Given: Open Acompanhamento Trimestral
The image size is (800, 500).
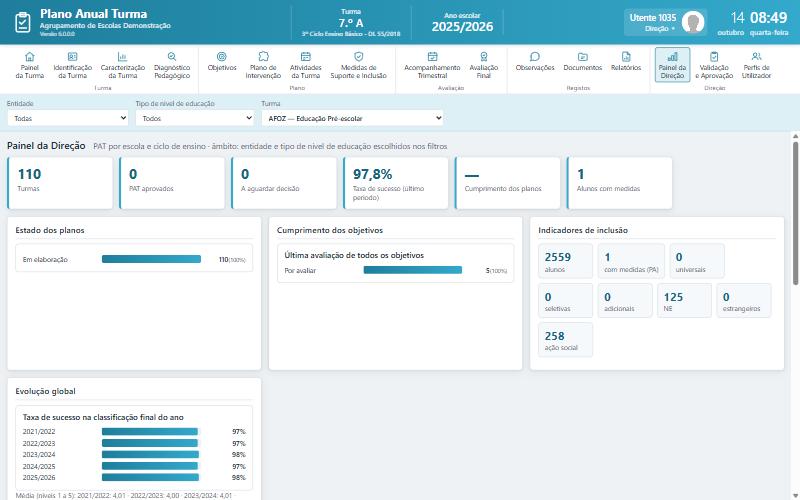Looking at the screenshot, I should click(432, 65).
